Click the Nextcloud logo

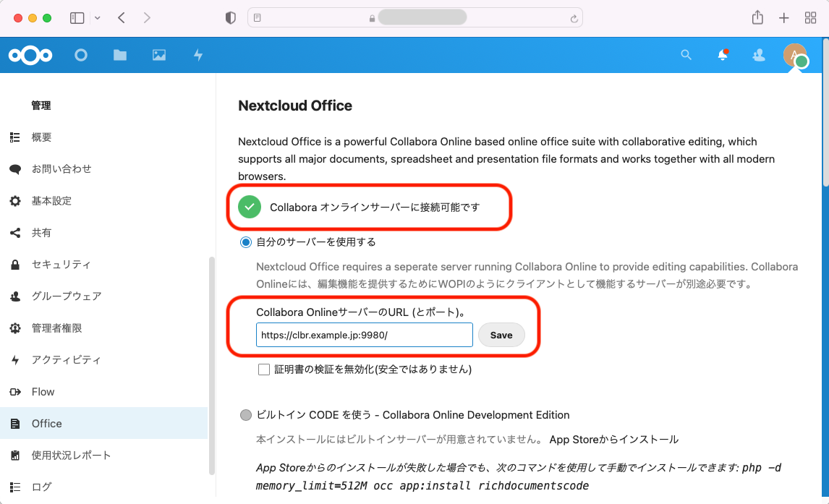pyautogui.click(x=30, y=55)
